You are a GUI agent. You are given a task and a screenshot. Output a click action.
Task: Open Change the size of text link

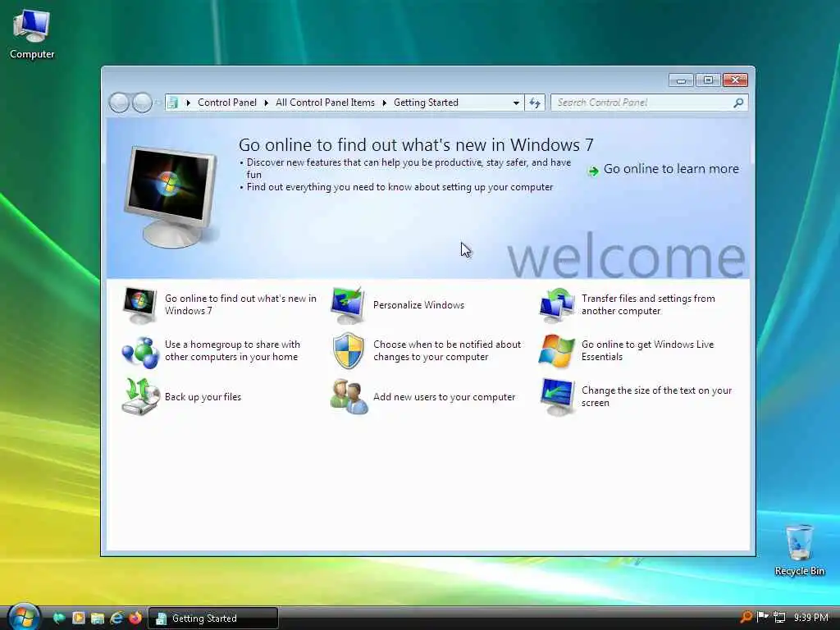point(656,397)
